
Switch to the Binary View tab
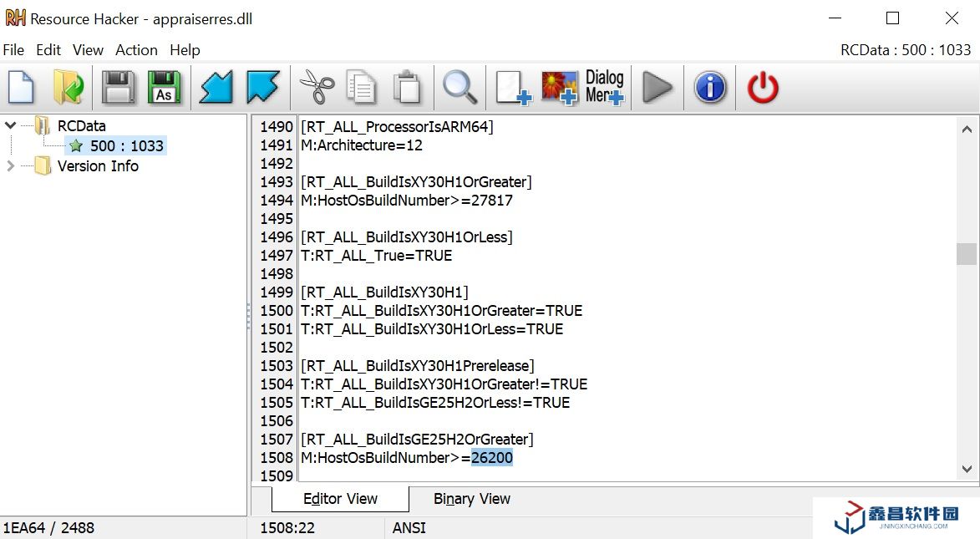[471, 499]
